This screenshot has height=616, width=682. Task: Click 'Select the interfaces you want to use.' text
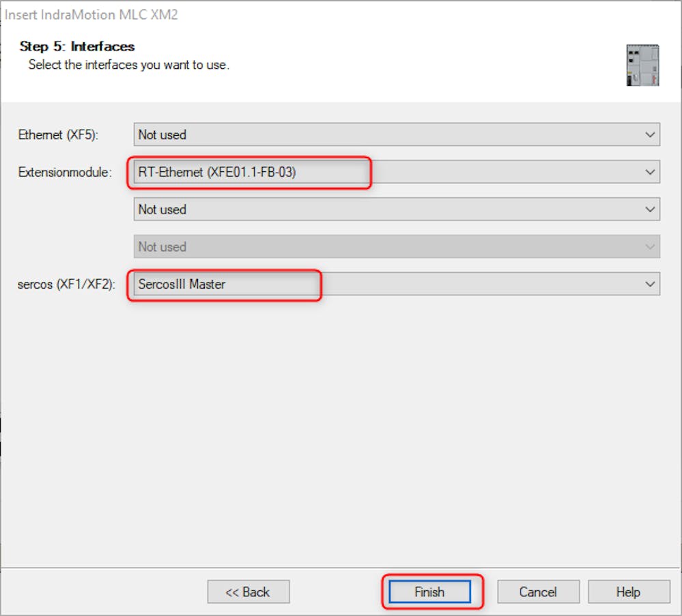coord(129,65)
